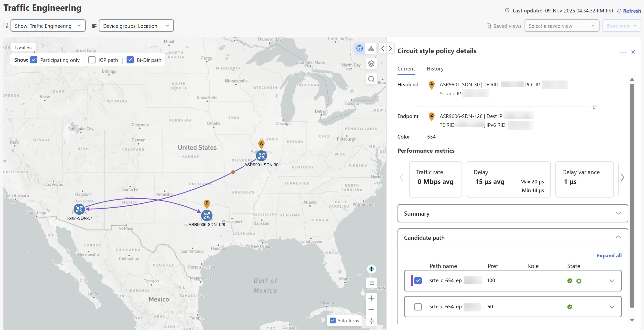
Task: Open the Device groups: Location dropdown
Action: pos(136,26)
